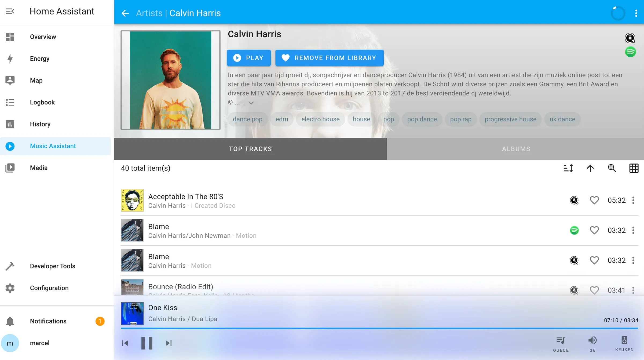Navigate back using the Artists breadcrumb arrow

click(125, 13)
